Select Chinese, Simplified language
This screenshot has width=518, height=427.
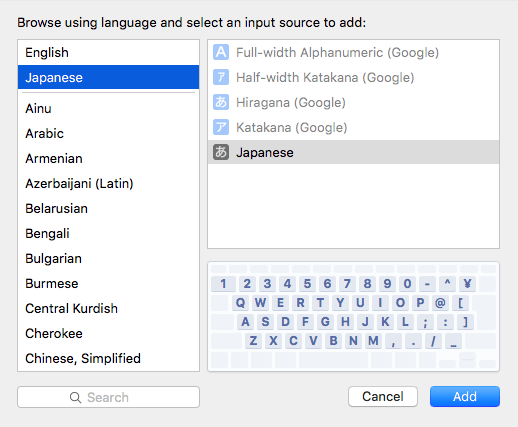(x=108, y=358)
